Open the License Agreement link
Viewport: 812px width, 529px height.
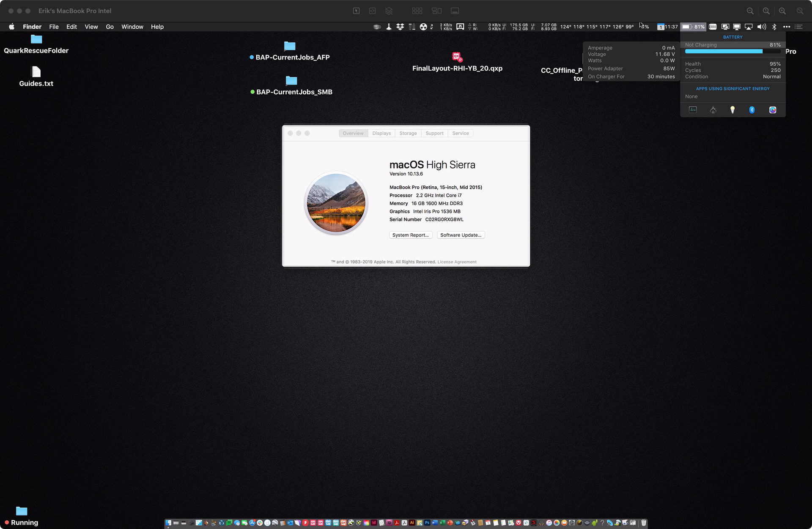pyautogui.click(x=457, y=262)
